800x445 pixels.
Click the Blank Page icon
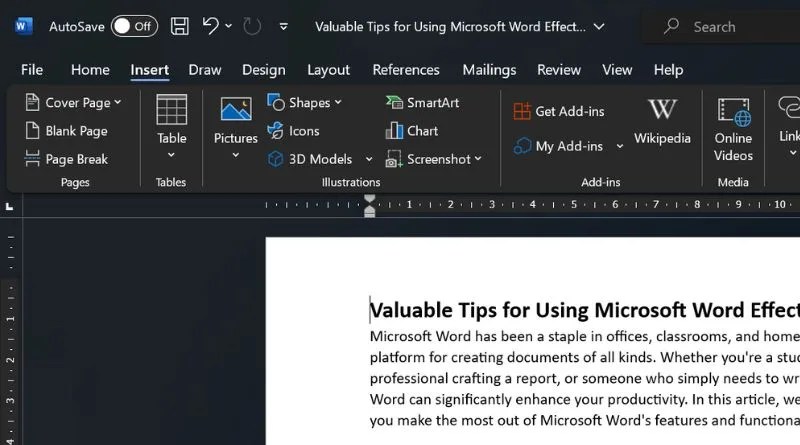[x=32, y=131]
